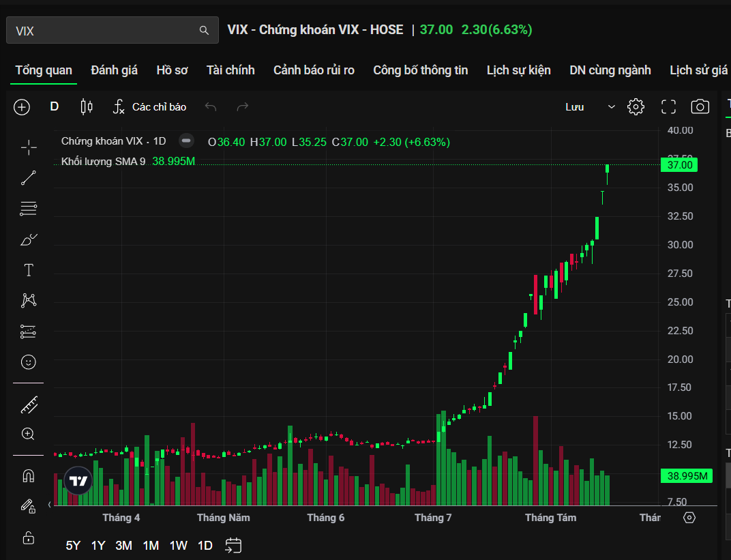Toggle stay-in-drawing-mode pencil lock
The height and width of the screenshot is (560, 731).
(28, 506)
